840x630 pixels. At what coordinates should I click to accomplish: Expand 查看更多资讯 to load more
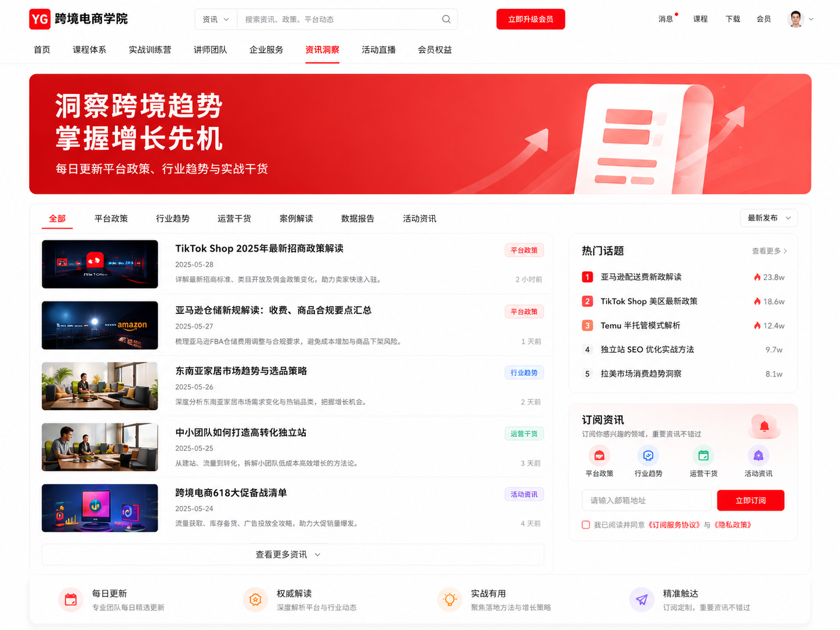coord(292,555)
